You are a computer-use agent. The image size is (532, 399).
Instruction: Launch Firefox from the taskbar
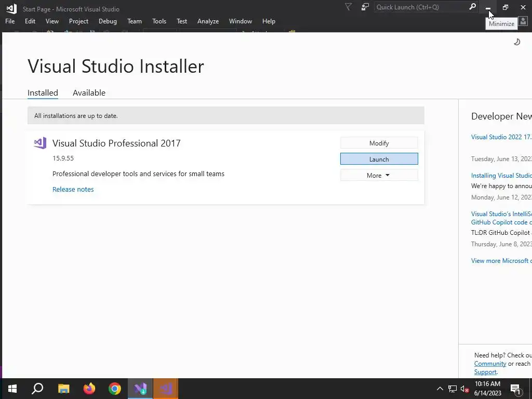click(89, 389)
